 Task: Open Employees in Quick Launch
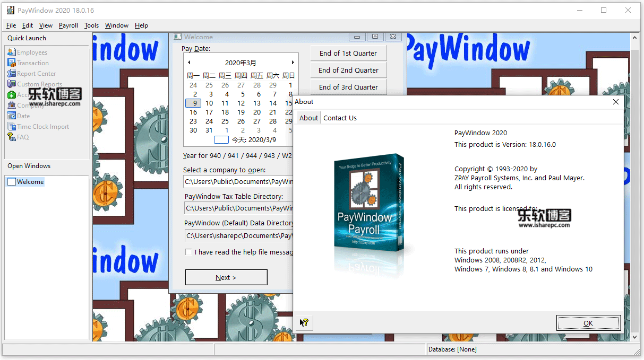tap(28, 52)
